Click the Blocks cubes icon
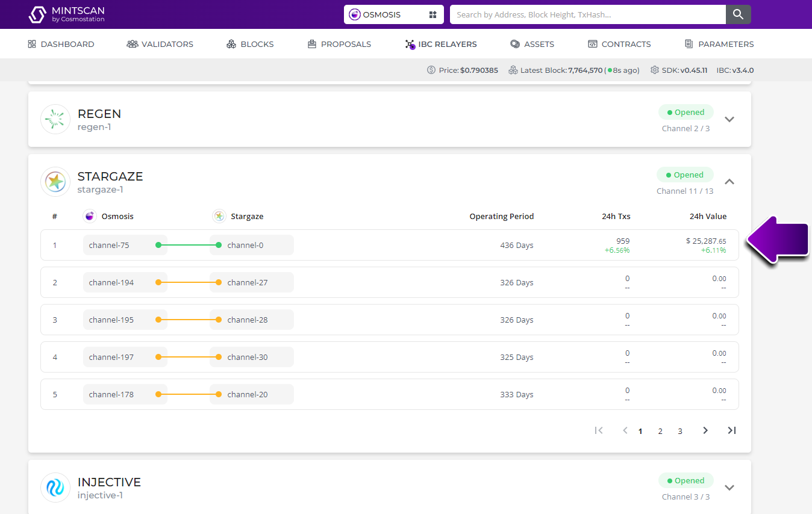 231,44
